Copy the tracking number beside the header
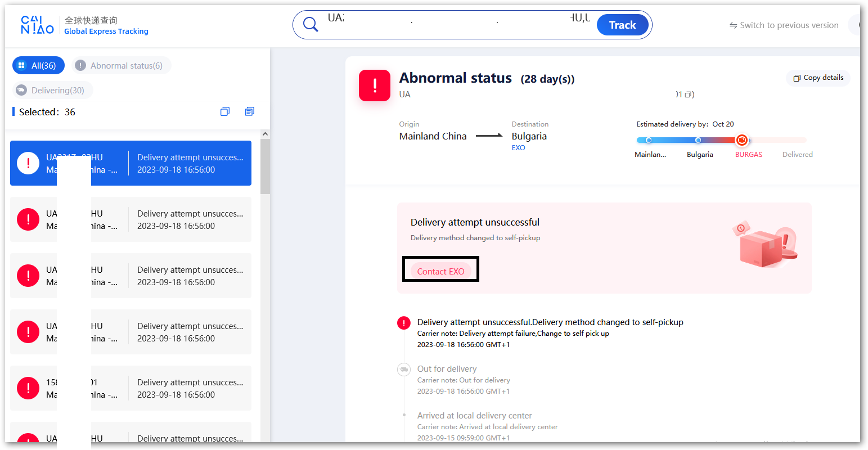 point(688,94)
